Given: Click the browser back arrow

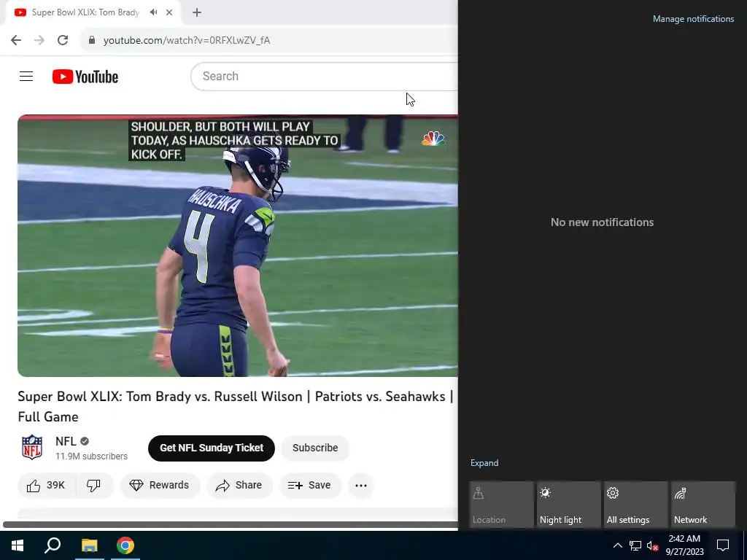Looking at the screenshot, I should (16, 40).
